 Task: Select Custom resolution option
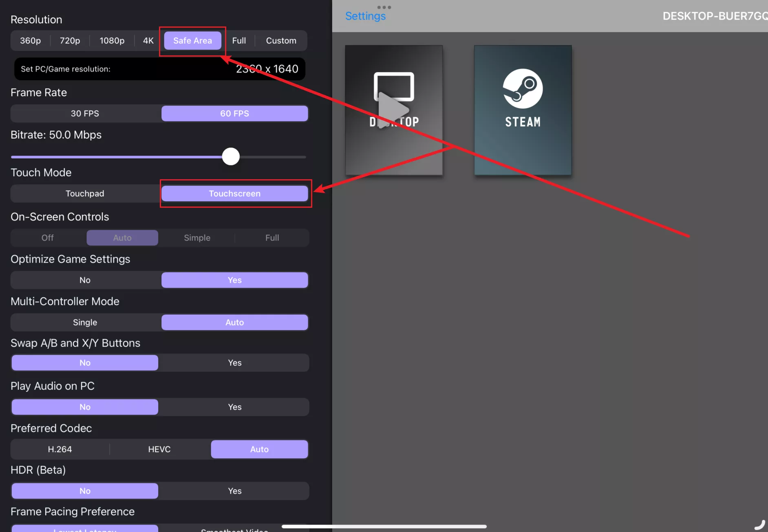coord(281,41)
